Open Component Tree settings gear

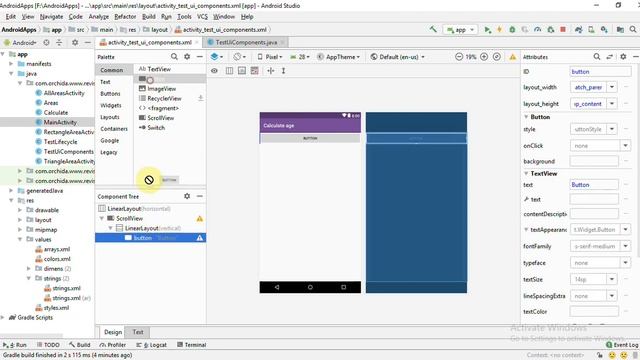coord(187,196)
